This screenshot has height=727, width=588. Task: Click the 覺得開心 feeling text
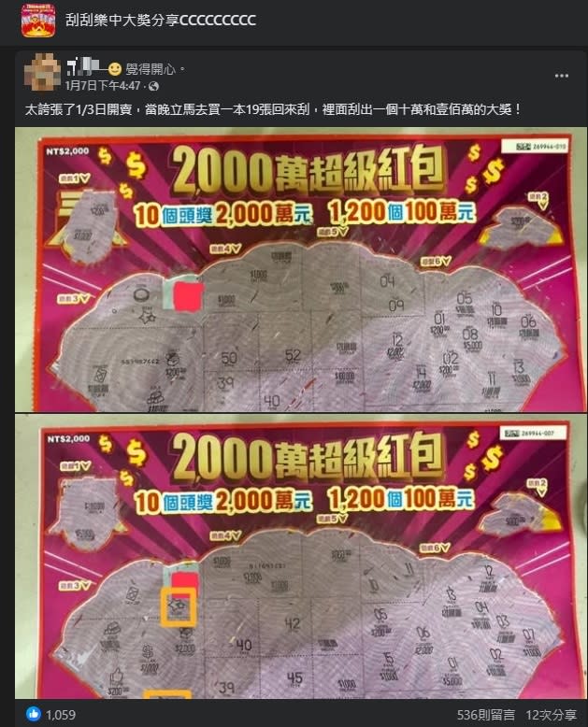tap(151, 69)
